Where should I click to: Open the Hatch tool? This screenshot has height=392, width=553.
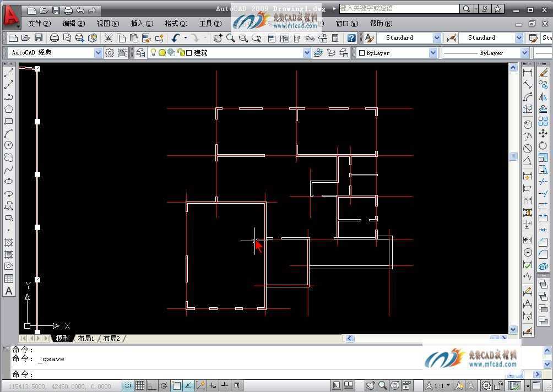coord(9,242)
